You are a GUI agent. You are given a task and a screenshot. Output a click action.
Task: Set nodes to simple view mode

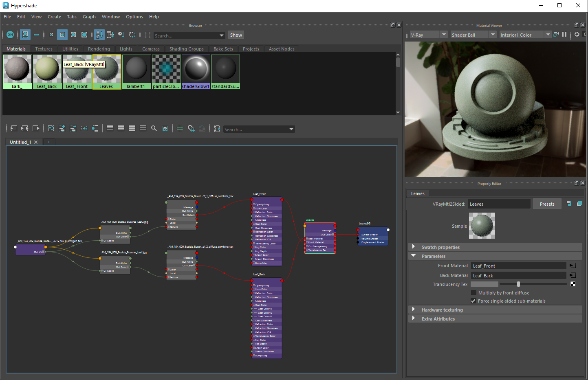110,128
